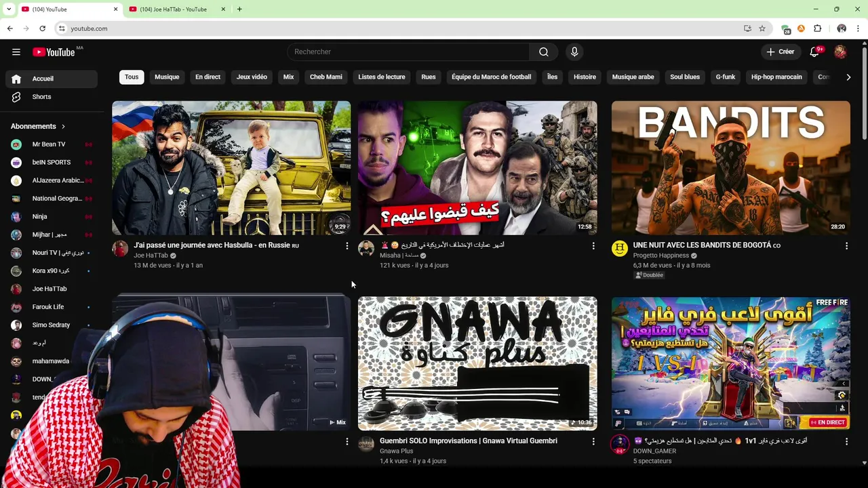Open Chrome extensions puzzle icon
The height and width of the screenshot is (488, 868).
pos(817,28)
